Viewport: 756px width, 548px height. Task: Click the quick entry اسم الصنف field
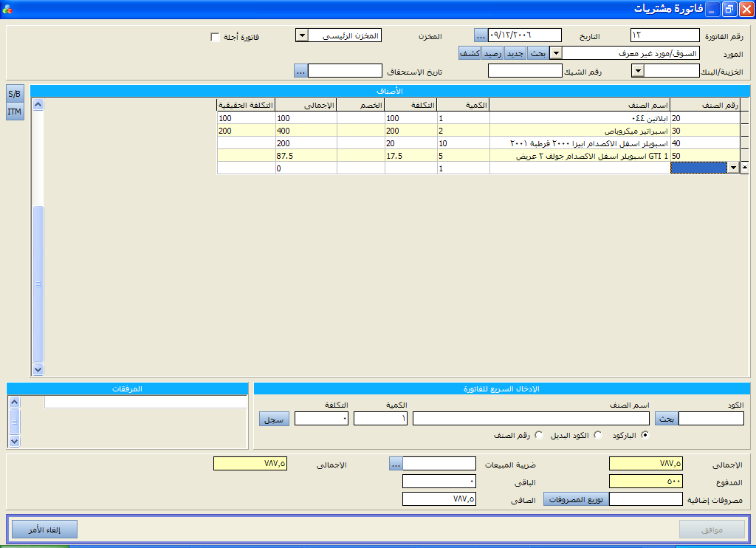(531, 419)
